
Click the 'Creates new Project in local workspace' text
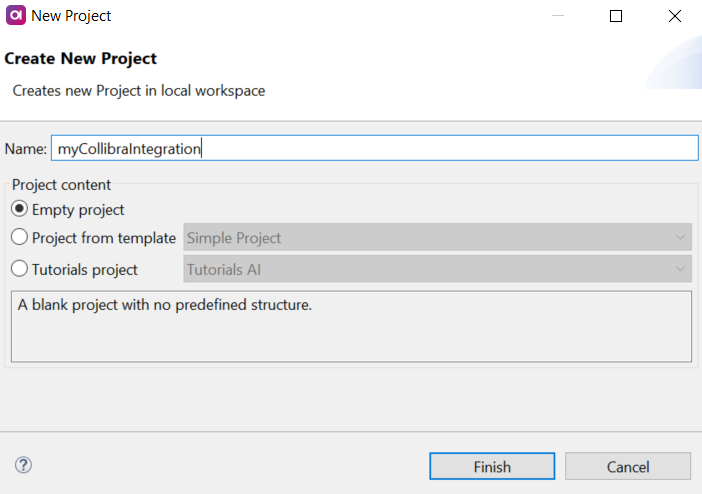139,91
